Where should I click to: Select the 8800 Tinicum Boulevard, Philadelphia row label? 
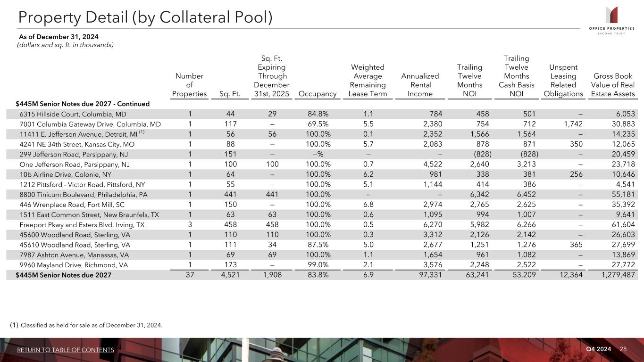[83, 195]
